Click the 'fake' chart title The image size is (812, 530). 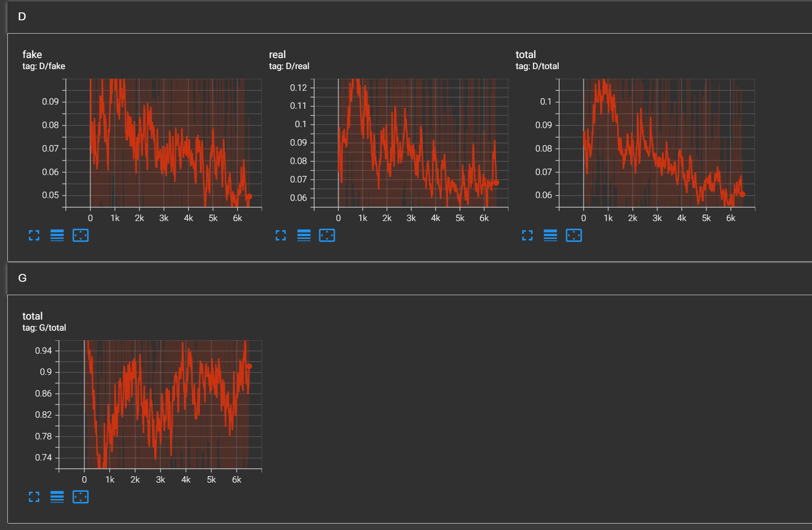[32, 54]
